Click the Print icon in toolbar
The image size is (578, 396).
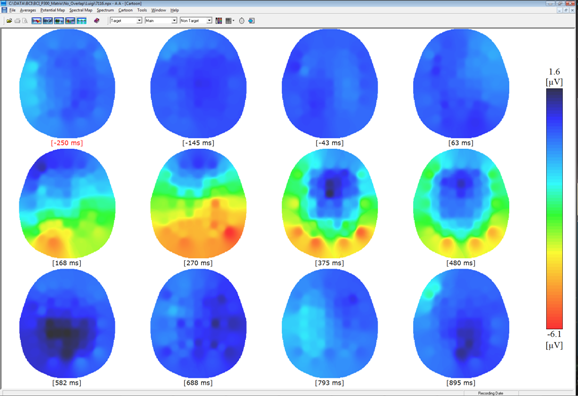pos(17,21)
